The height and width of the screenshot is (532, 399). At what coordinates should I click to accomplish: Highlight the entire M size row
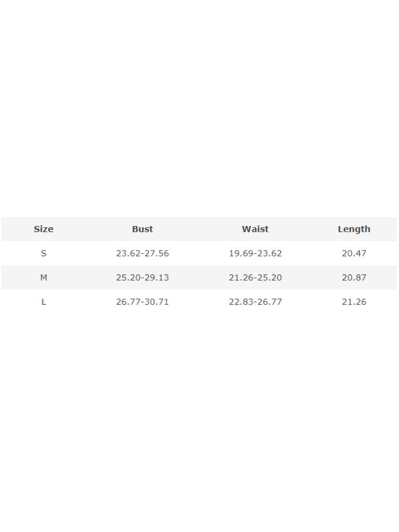point(198,277)
